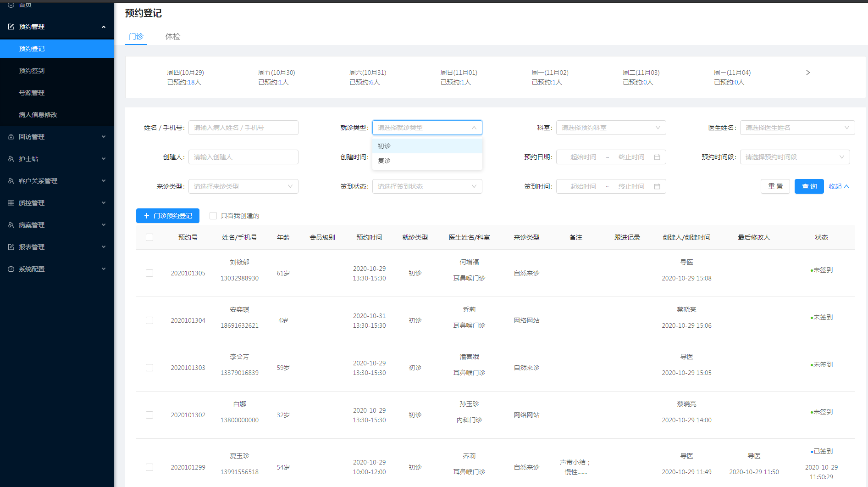Select the row checkbox for 2020101305
The width and height of the screenshot is (868, 487).
(x=149, y=273)
